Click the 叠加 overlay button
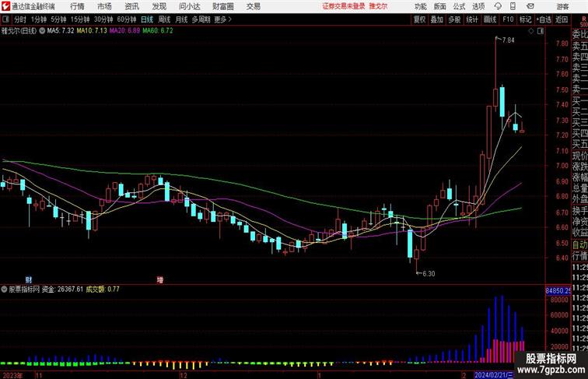Viewport: 588px width, 379px height. (x=437, y=19)
